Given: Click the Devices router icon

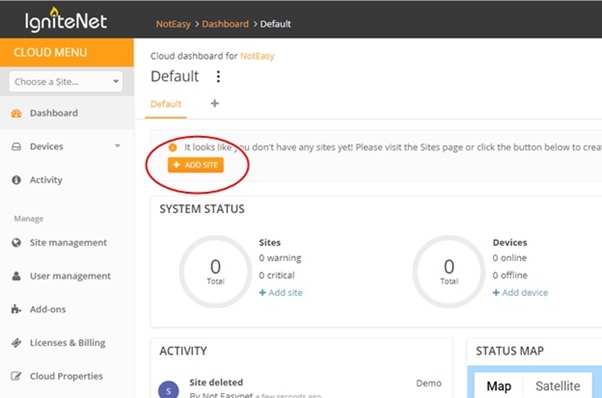Looking at the screenshot, I should point(16,147).
